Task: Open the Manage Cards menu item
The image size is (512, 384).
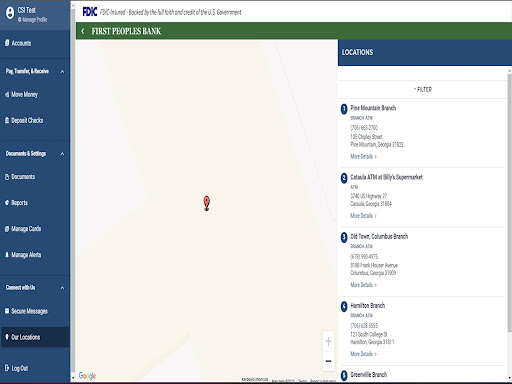Action: coord(35,229)
